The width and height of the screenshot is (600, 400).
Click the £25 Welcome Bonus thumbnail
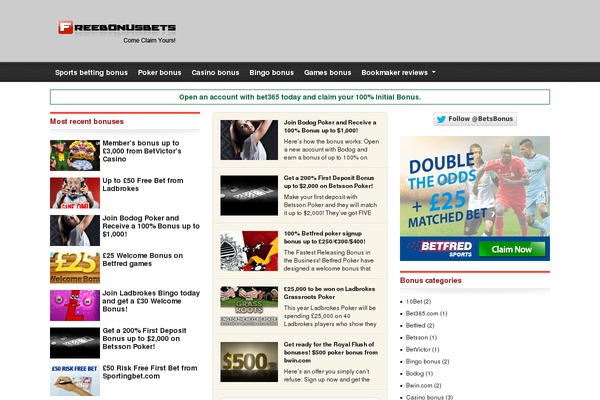click(75, 268)
